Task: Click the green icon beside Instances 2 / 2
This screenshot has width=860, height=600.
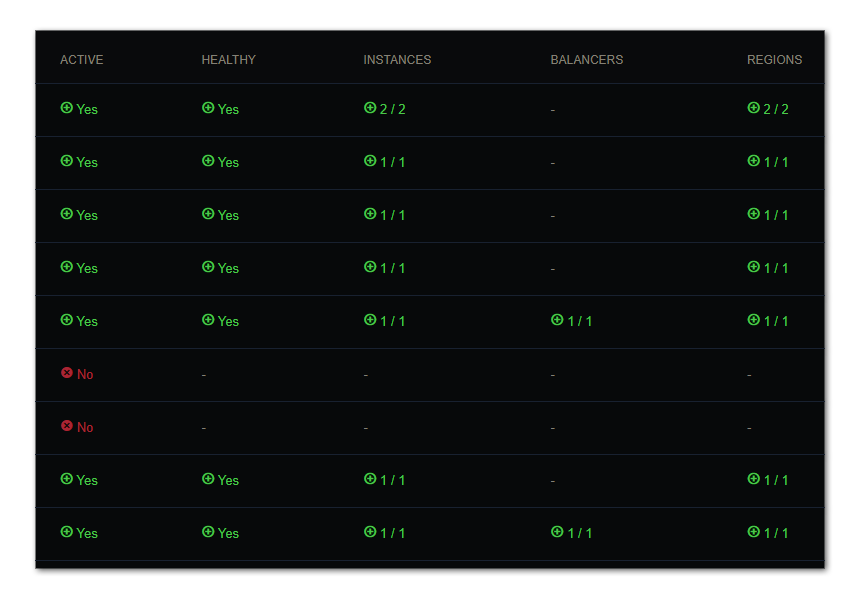Action: tap(369, 108)
